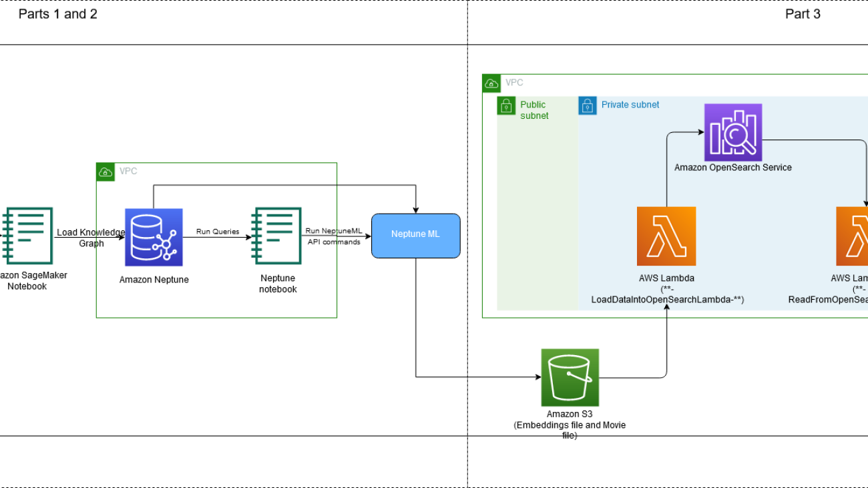Click the 'Run NeptuneML API commands' label
Screen dimensions: 868x488
334,236
